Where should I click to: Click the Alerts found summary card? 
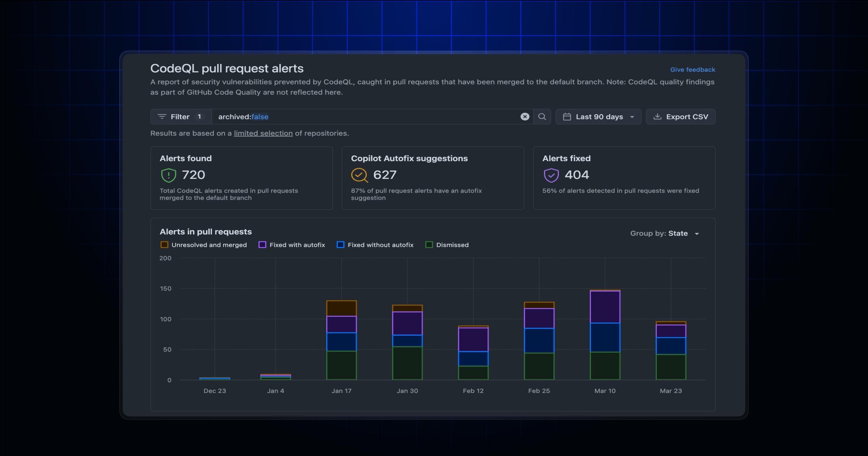pyautogui.click(x=241, y=178)
